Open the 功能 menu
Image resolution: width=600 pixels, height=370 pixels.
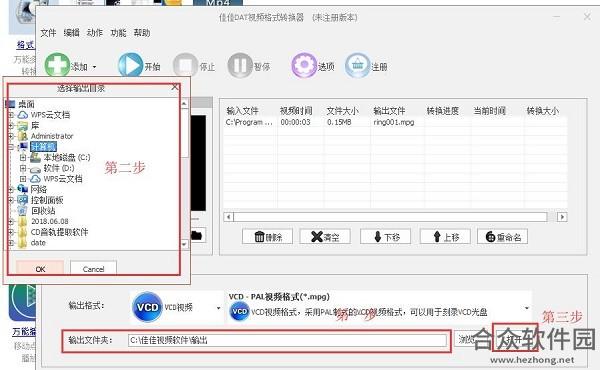click(118, 33)
